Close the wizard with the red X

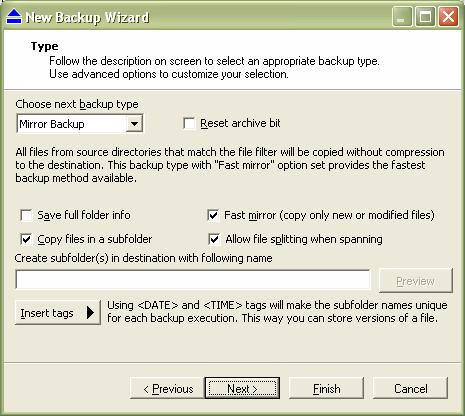pyautogui.click(x=448, y=17)
